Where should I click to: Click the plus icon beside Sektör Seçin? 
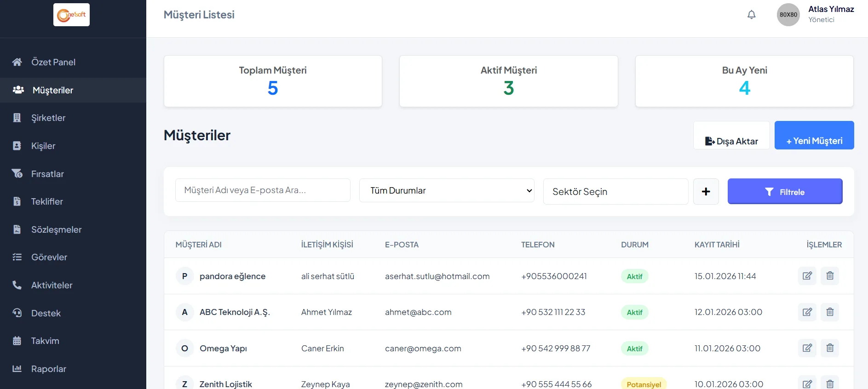[x=706, y=191]
